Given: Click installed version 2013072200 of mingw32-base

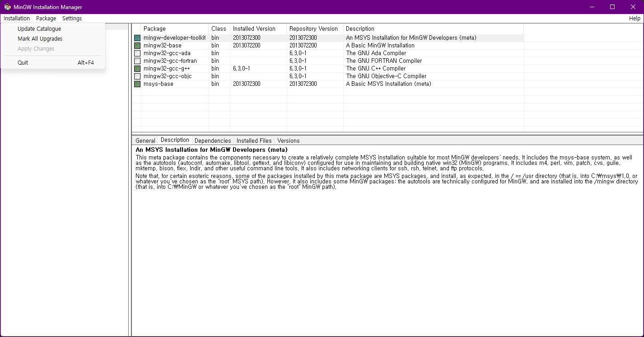Looking at the screenshot, I should click(247, 46).
